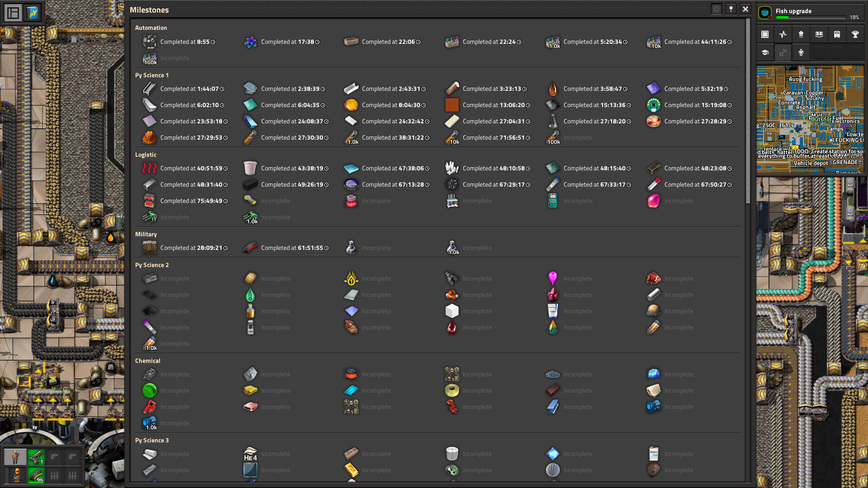This screenshot has height=488, width=868.
Task: Open the blue Py mod button
Action: (33, 13)
